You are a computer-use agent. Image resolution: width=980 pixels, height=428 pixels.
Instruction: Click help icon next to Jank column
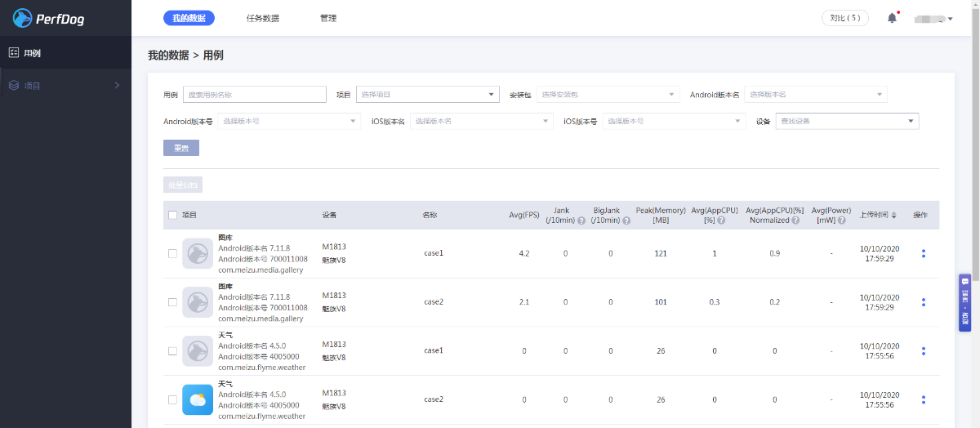point(581,221)
